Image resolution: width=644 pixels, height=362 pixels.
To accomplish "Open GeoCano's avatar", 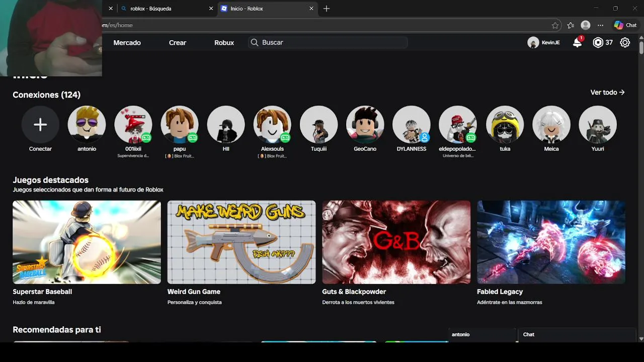I will point(365,125).
